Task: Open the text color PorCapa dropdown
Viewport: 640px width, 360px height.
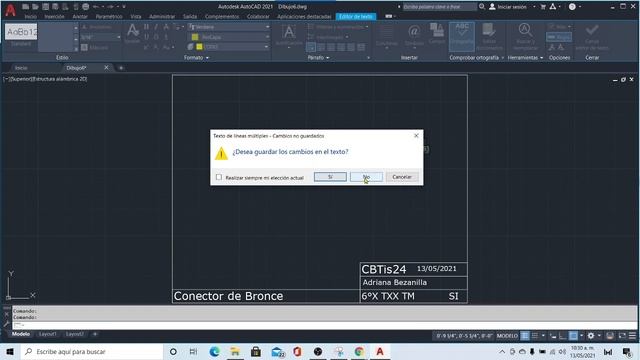Action: (267, 37)
